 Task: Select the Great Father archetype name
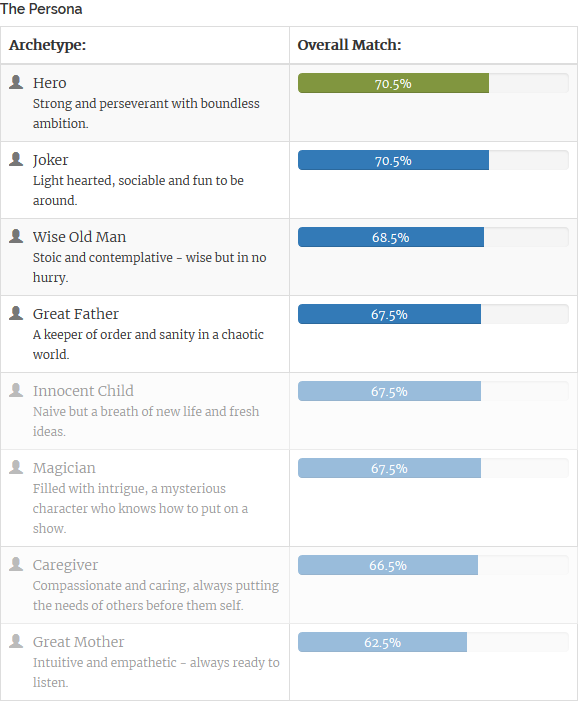(x=76, y=314)
